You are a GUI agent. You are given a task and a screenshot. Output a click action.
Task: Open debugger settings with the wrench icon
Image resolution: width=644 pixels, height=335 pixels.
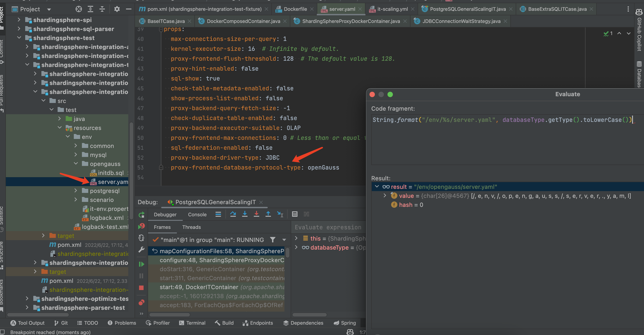pyautogui.click(x=142, y=249)
